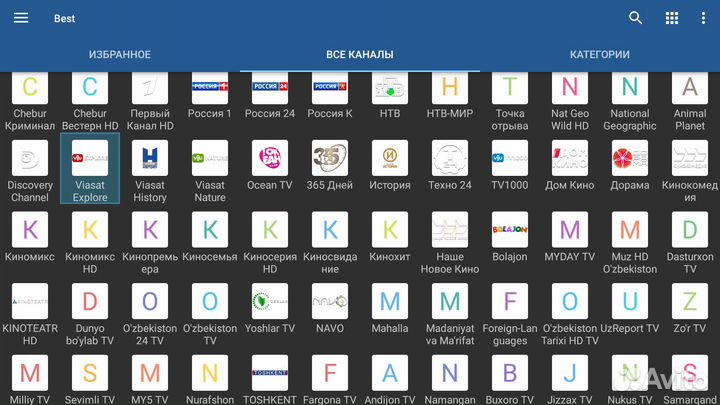Play the Bolajon channel
Image resolution: width=720 pixels, height=405 pixels.
click(x=510, y=231)
